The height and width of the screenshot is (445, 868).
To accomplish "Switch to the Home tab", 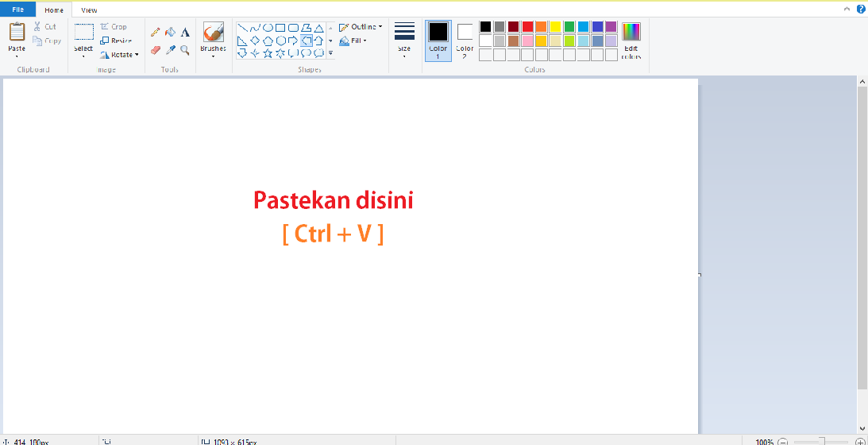I will click(x=54, y=10).
